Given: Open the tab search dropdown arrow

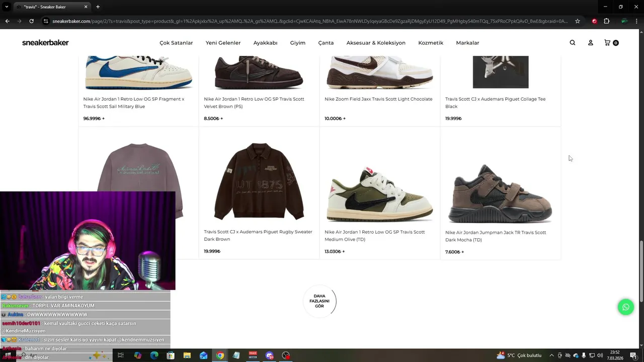Looking at the screenshot, I should [x=7, y=7].
